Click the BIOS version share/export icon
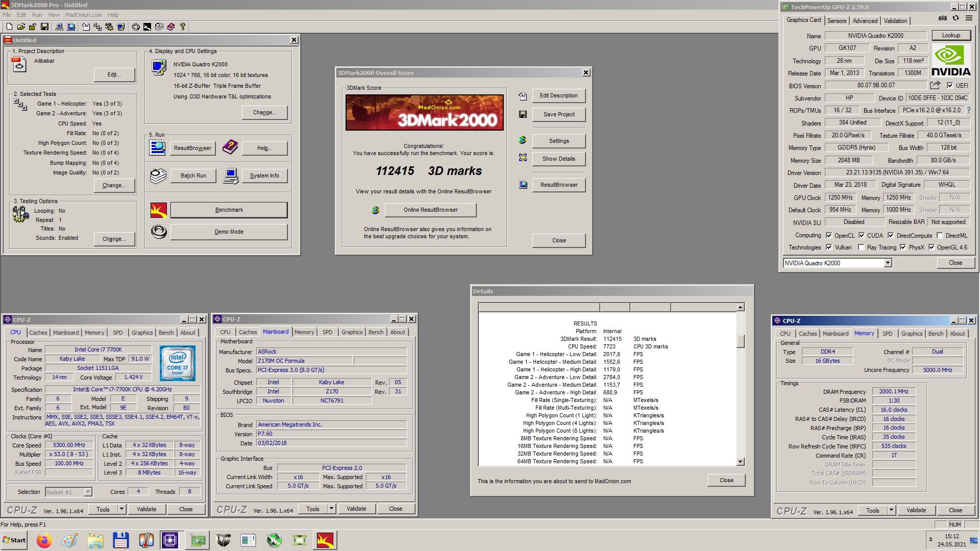Image resolution: width=980 pixels, height=551 pixels. pyautogui.click(x=935, y=85)
